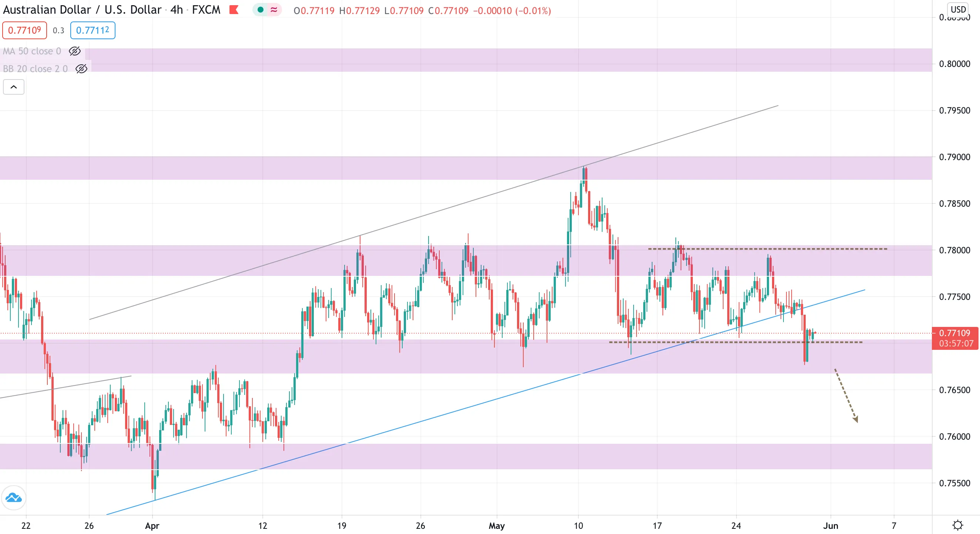This screenshot has width=980, height=534.
Task: Click the MA 50 close 0 indicator label
Action: pyautogui.click(x=32, y=51)
